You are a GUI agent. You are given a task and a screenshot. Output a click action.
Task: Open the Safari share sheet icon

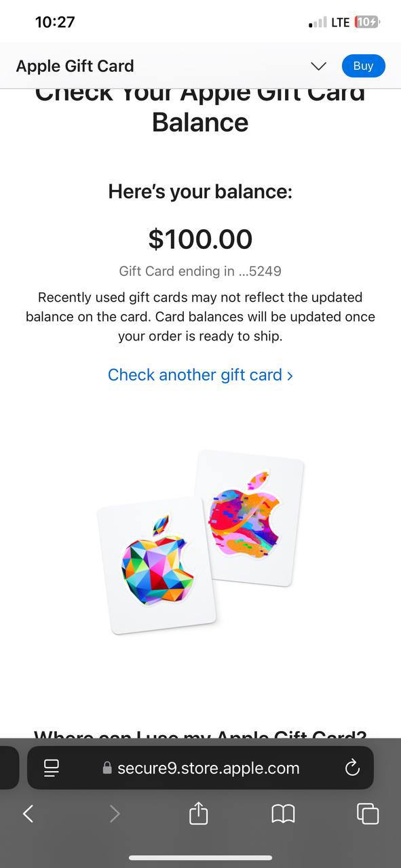click(x=198, y=812)
